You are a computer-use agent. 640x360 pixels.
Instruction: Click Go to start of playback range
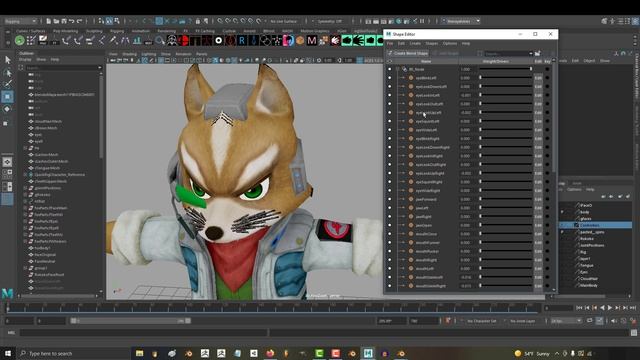click(x=579, y=308)
